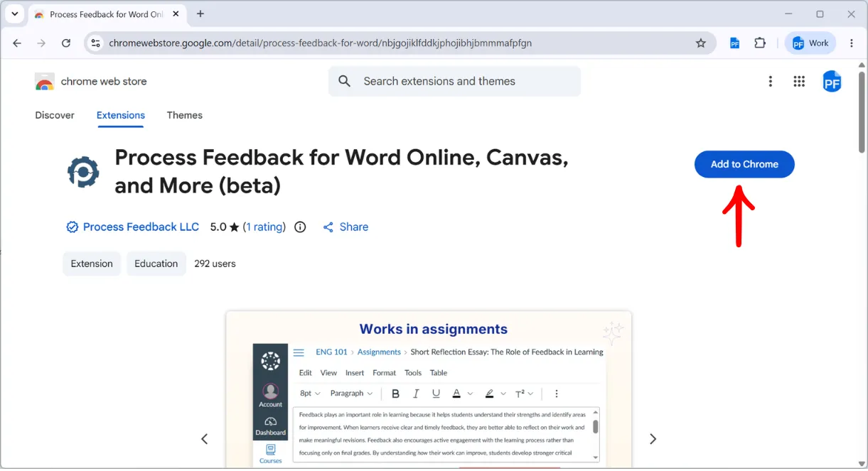
Task: Open the tab search dropdown arrow
Action: [14, 14]
